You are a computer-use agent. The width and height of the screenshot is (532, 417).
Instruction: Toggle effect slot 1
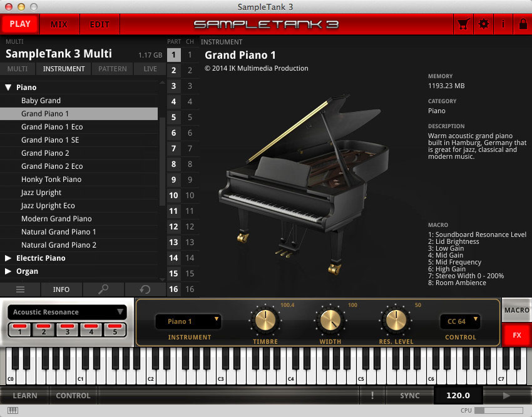pyautogui.click(x=19, y=329)
